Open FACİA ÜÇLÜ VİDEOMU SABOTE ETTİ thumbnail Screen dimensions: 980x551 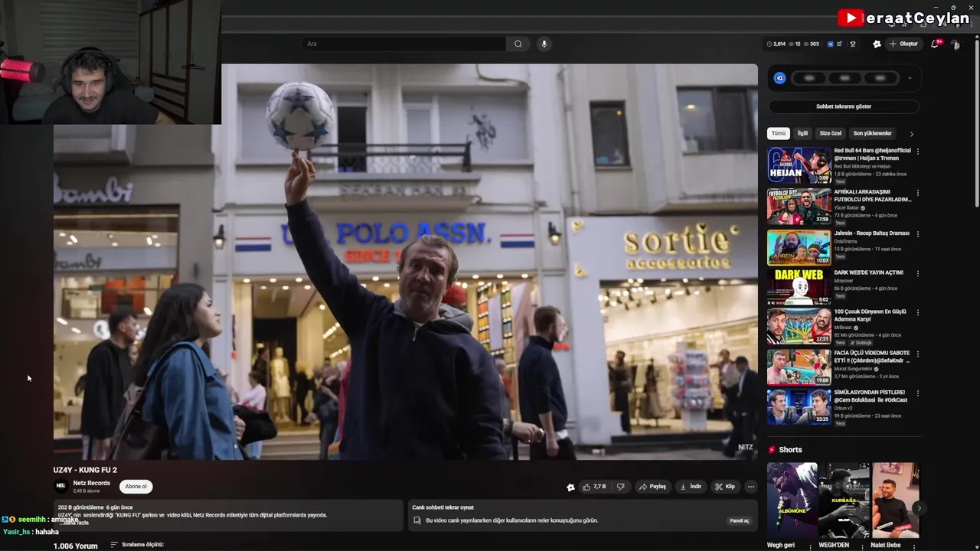799,367
